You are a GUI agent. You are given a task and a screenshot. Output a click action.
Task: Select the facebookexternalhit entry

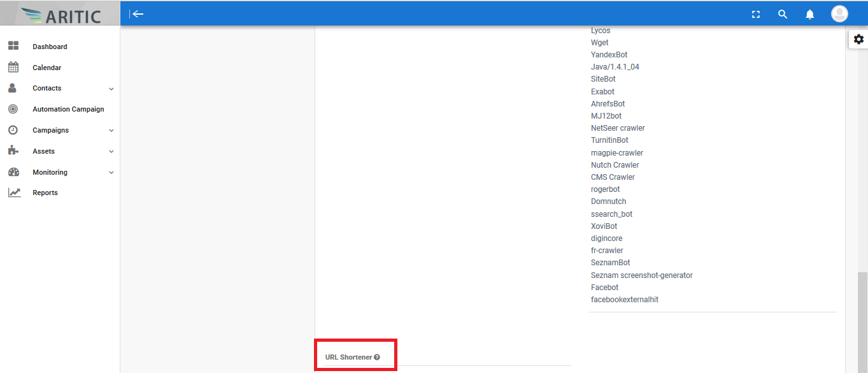tap(625, 300)
